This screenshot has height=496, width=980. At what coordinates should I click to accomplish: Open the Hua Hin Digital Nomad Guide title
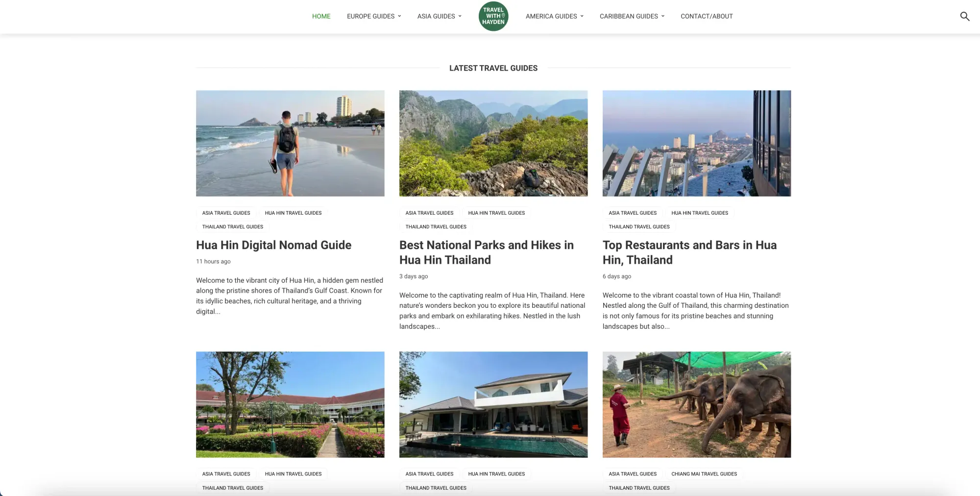click(x=273, y=245)
